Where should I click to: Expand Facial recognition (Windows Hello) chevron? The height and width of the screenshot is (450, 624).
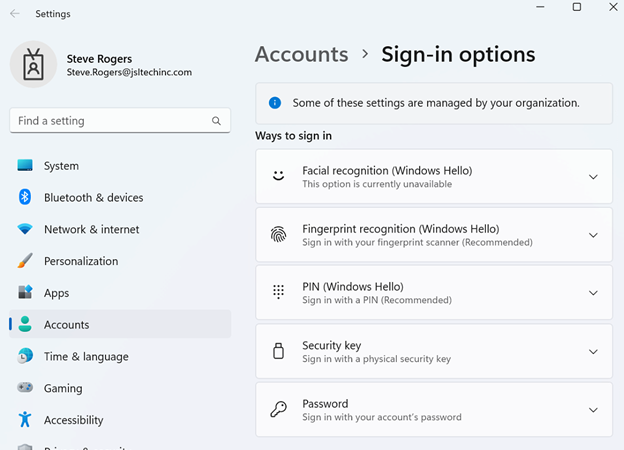tap(593, 177)
